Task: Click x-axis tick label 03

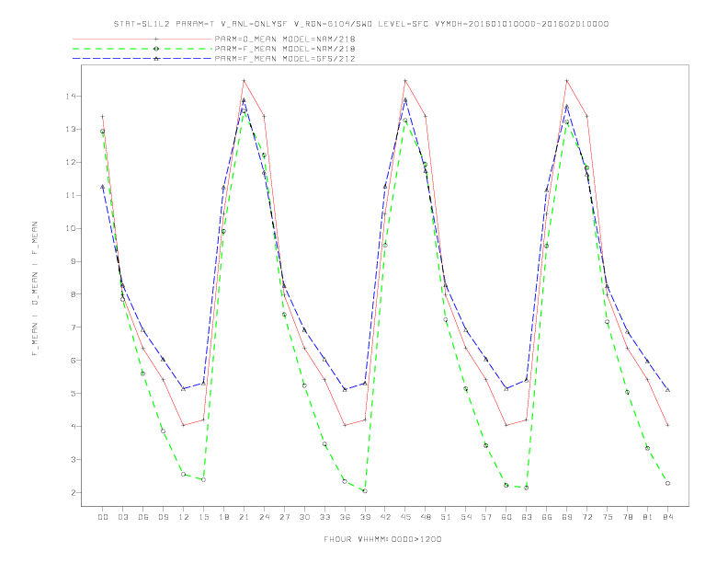Action: click(122, 517)
